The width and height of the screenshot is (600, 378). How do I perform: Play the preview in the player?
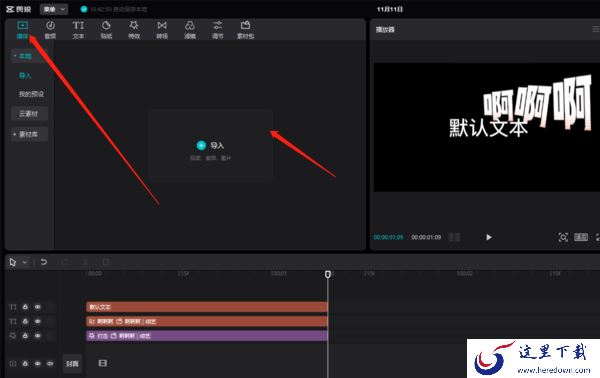tap(489, 237)
